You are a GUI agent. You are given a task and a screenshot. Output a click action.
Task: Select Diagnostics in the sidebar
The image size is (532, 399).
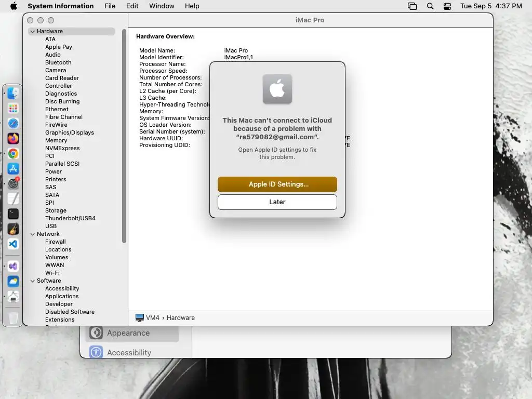61,94
